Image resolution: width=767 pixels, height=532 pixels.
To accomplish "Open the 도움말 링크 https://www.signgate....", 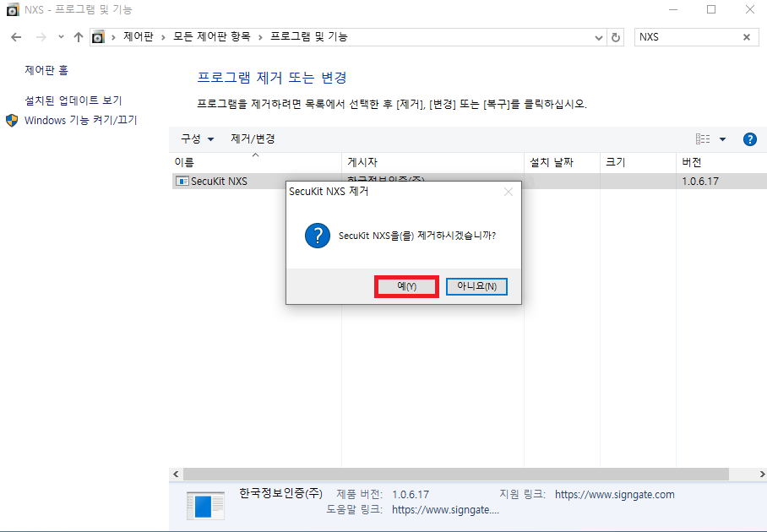I will [x=445, y=510].
